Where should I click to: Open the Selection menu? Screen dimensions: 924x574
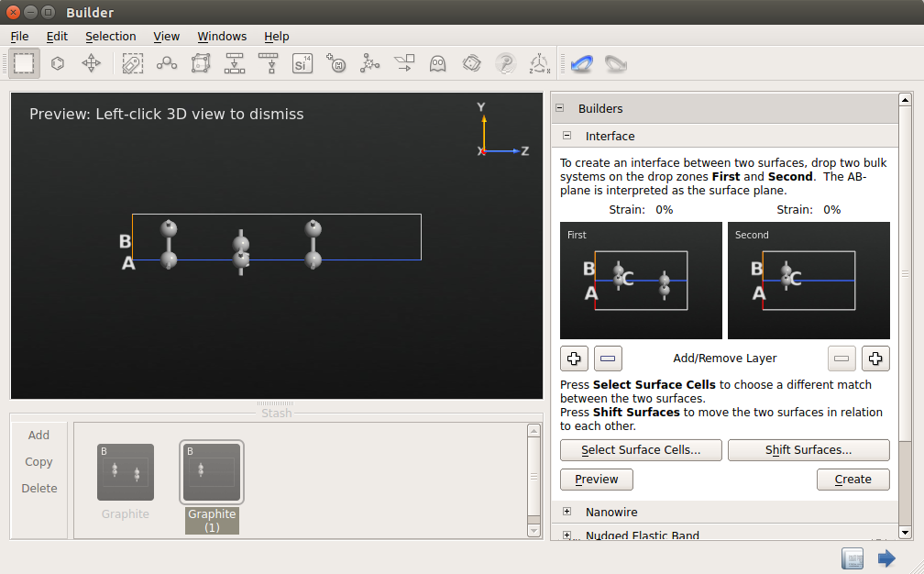[111, 37]
